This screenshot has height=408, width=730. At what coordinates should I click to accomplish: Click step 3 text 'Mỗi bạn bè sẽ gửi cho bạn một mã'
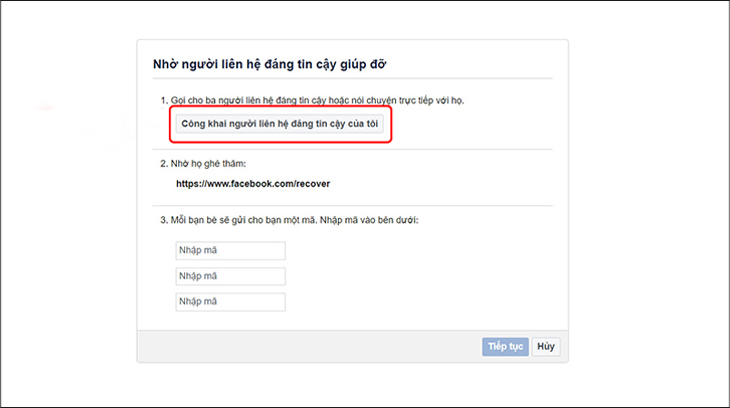click(x=243, y=220)
